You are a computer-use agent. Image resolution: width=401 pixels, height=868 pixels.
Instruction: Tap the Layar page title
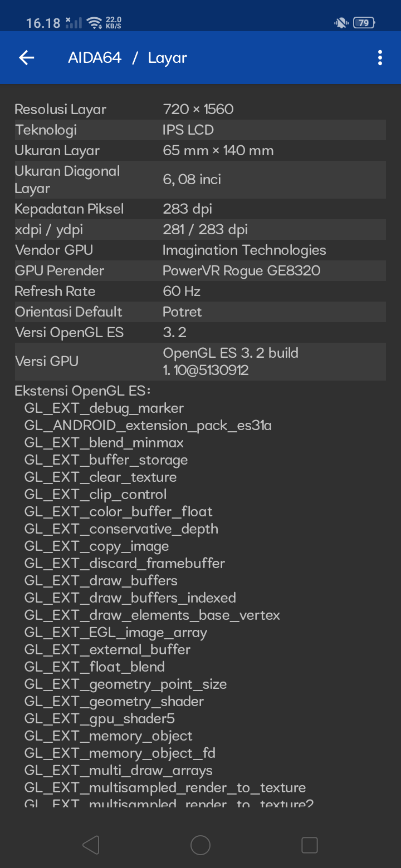(x=167, y=58)
